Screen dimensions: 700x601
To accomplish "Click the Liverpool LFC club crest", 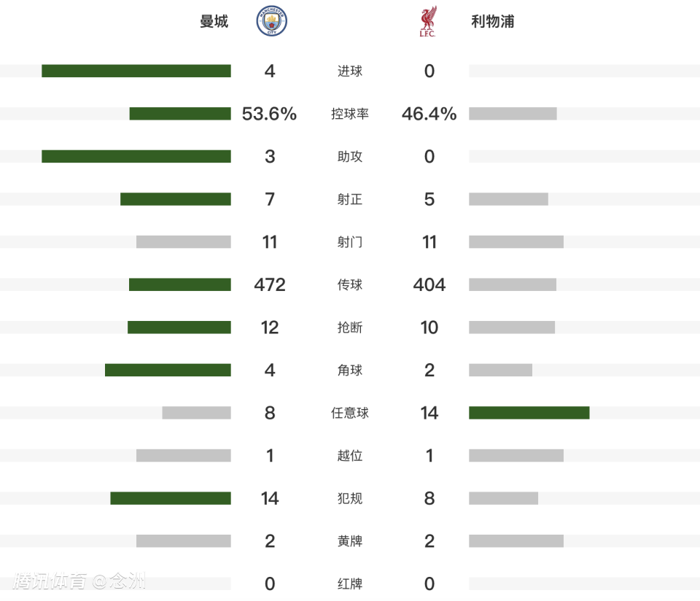I will [428, 22].
